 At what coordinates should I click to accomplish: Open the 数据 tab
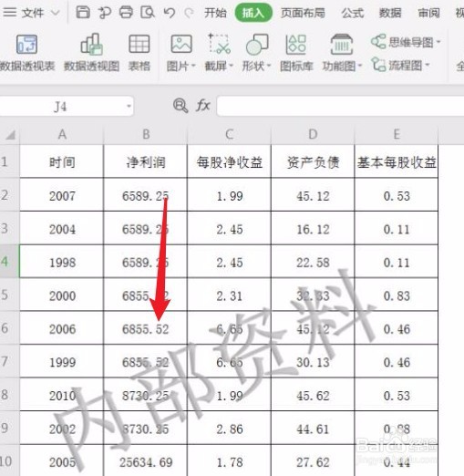(390, 13)
